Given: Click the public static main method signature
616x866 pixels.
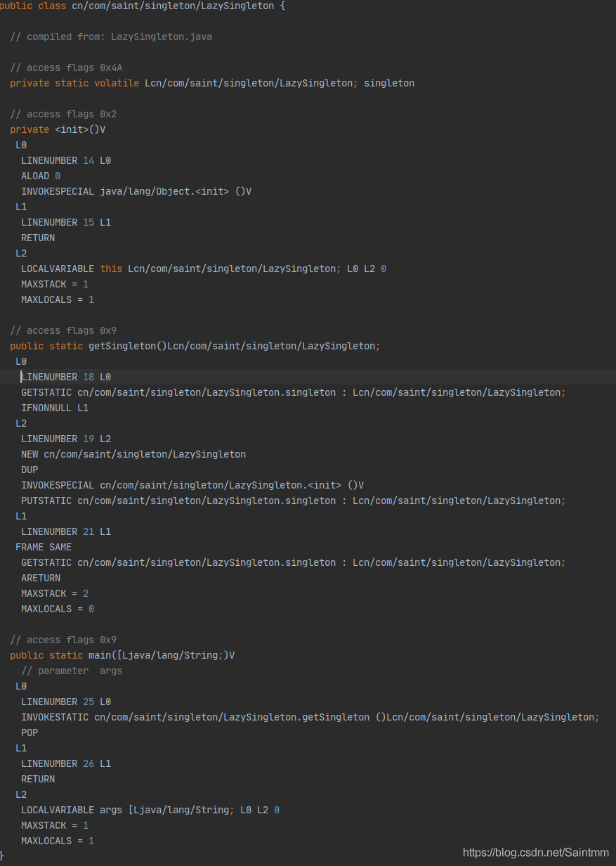Looking at the screenshot, I should tap(122, 655).
